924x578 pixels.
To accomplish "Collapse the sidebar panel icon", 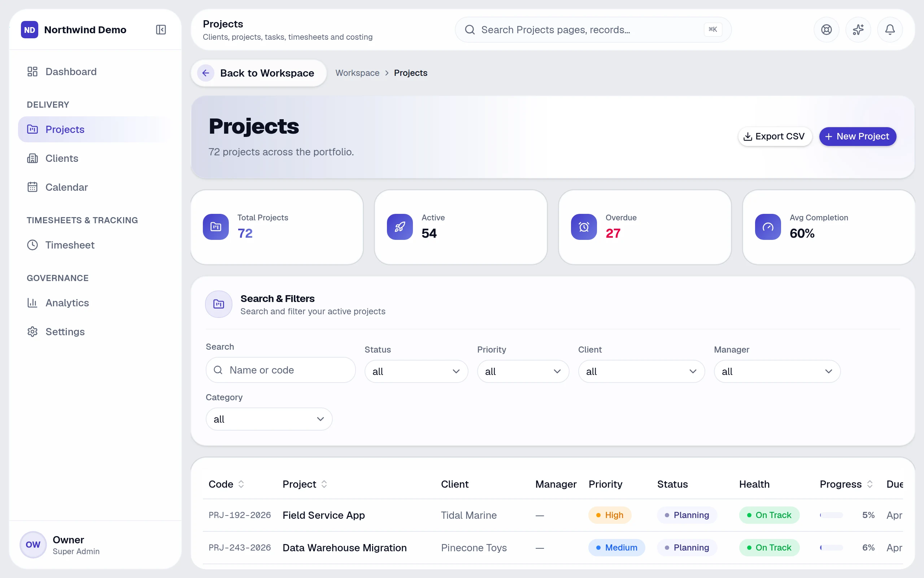I will click(161, 30).
